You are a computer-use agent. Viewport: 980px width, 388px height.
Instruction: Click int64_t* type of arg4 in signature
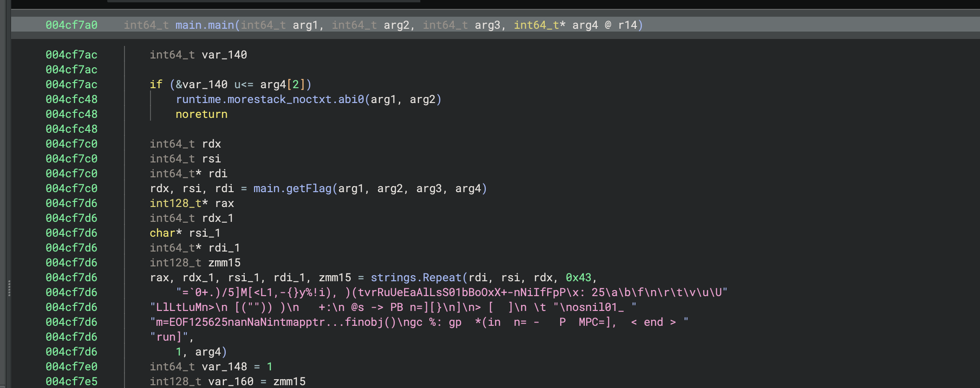[539, 25]
